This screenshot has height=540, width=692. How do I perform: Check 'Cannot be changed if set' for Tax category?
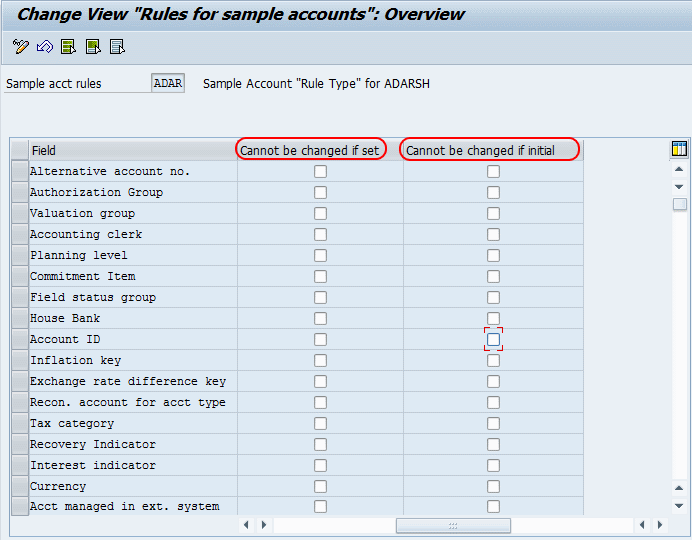[320, 424]
